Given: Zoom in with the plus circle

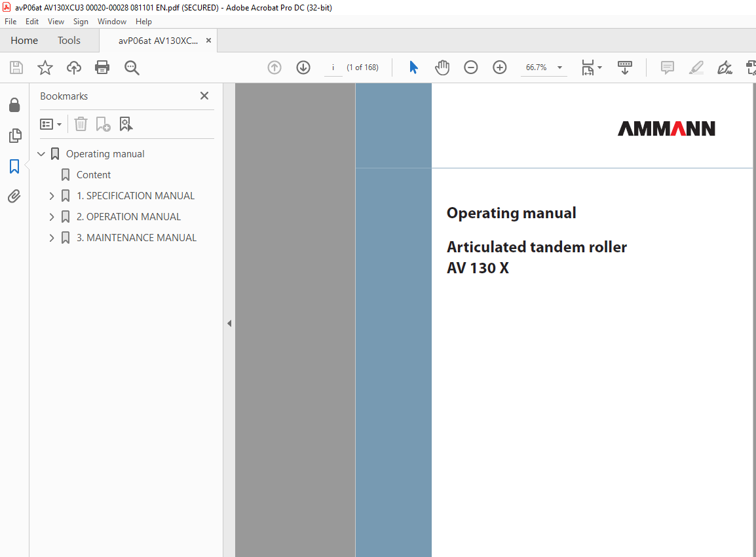Looking at the screenshot, I should (499, 67).
